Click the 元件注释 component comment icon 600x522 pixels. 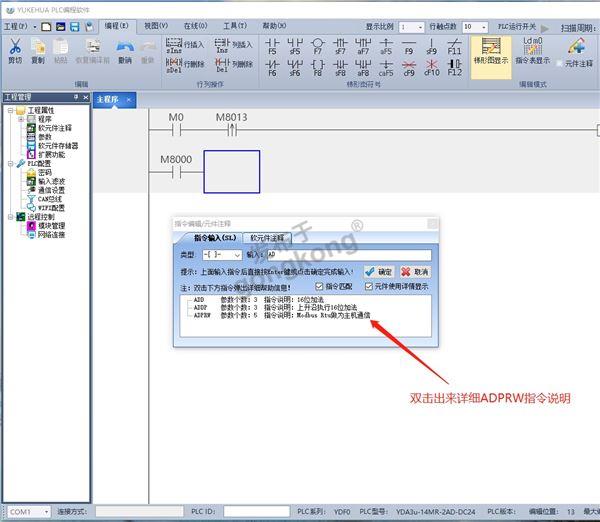coord(577,50)
